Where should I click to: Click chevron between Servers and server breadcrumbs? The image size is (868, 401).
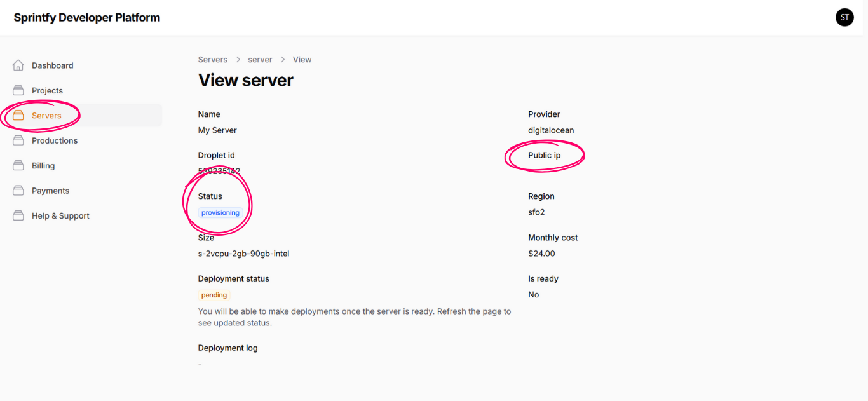[x=238, y=60]
